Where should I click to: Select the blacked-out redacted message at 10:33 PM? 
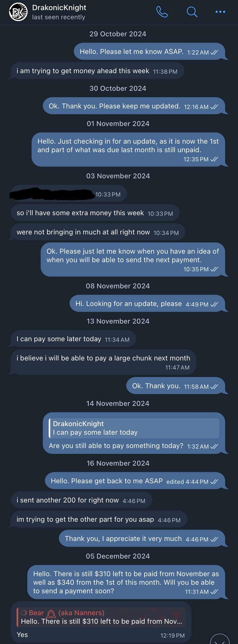coord(52,194)
